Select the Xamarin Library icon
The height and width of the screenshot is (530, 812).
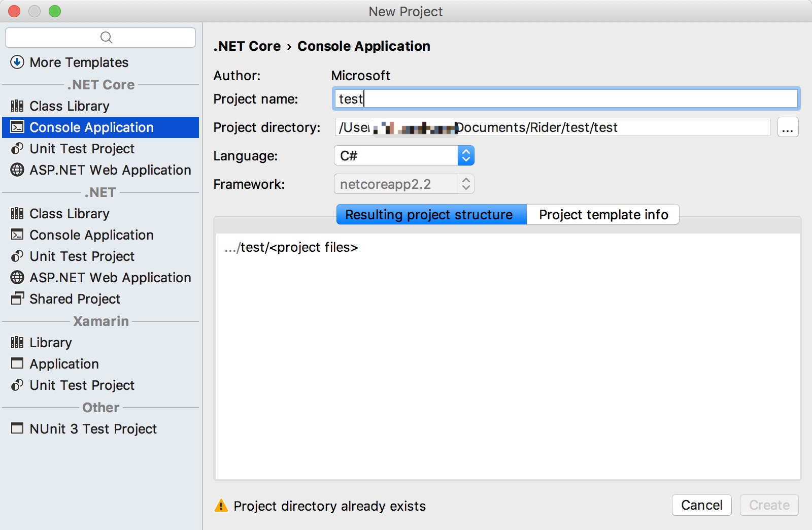coord(17,343)
